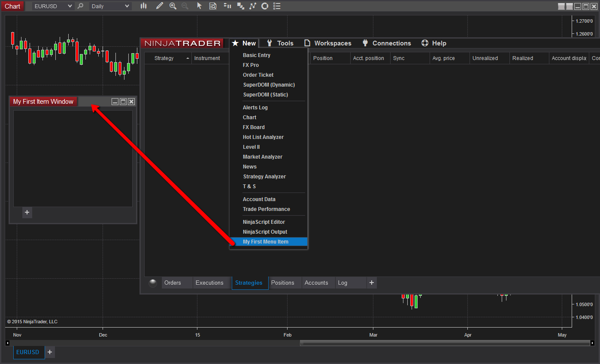Click the Strategy column sort arrow
600x364 pixels.
188,58
